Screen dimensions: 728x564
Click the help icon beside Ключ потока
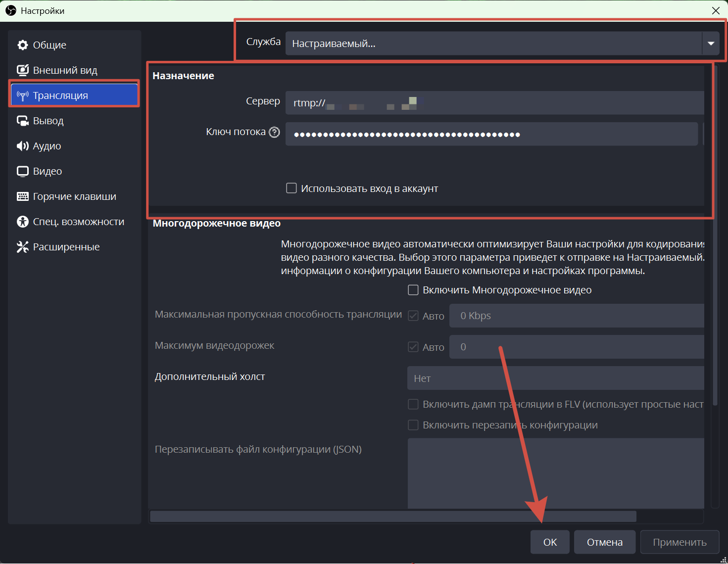pos(274,132)
